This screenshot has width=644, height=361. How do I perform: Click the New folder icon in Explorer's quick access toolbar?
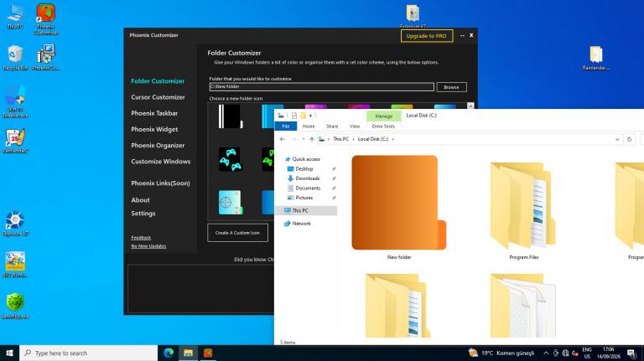303,116
